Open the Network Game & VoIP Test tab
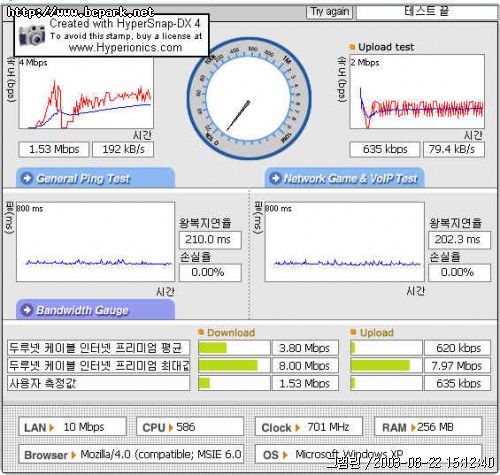Image resolution: width=500 pixels, height=475 pixels. click(x=344, y=178)
